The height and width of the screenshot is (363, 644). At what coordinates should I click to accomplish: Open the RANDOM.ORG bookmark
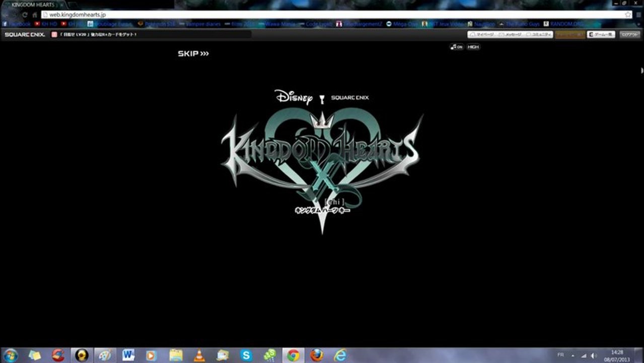point(562,24)
